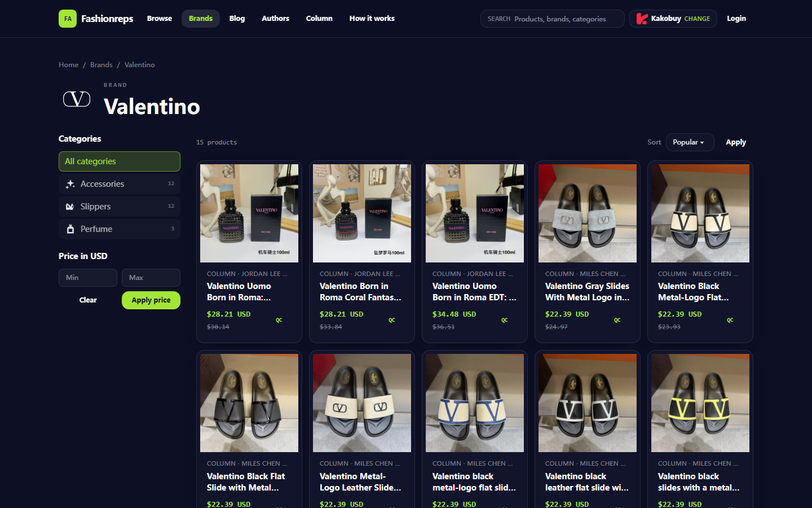Open Valentino Born in Roma Coral Fantasy title
Viewport: 812px width, 508px height.
[x=361, y=292]
